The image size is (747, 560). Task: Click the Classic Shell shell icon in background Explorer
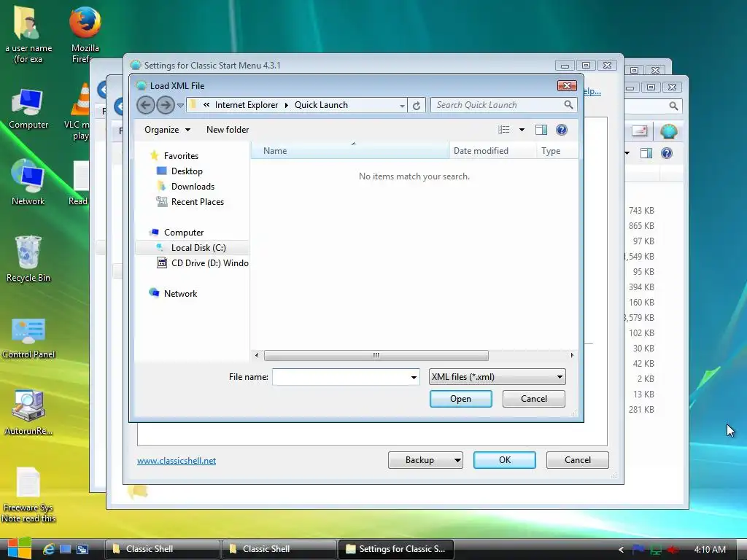pos(668,131)
